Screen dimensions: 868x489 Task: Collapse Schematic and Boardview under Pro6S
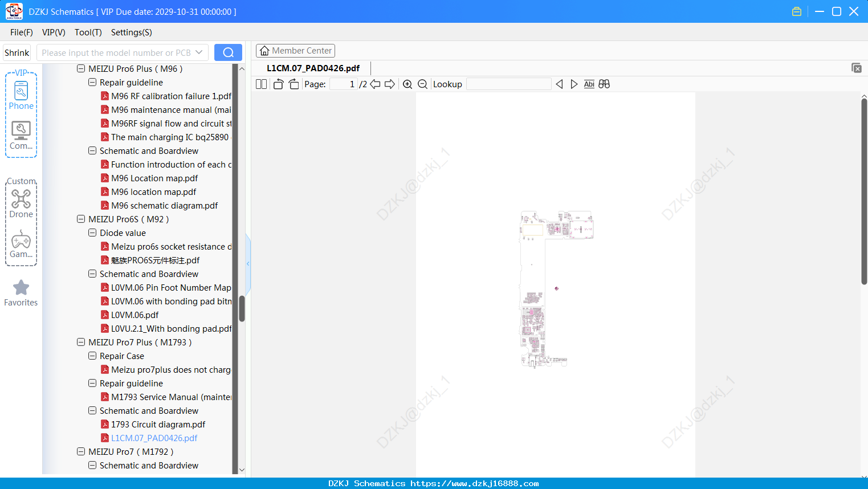[x=92, y=274]
